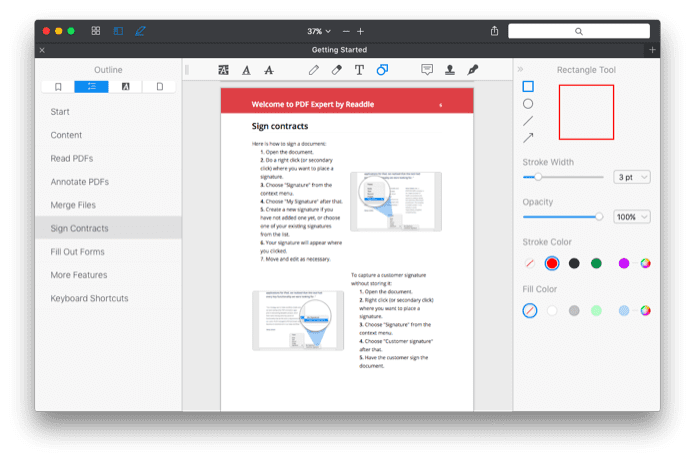The width and height of the screenshot is (695, 461).
Task: Select the Pen drawing tool
Action: [x=314, y=70]
